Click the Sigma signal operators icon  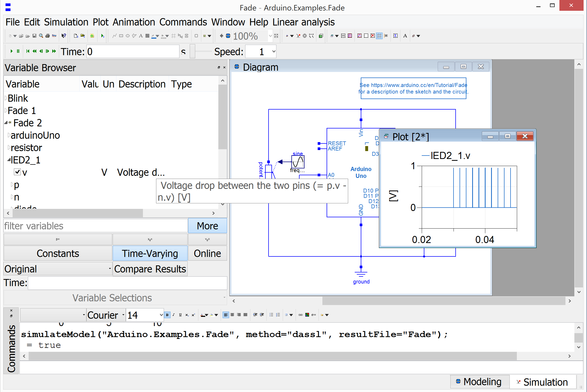[395, 36]
